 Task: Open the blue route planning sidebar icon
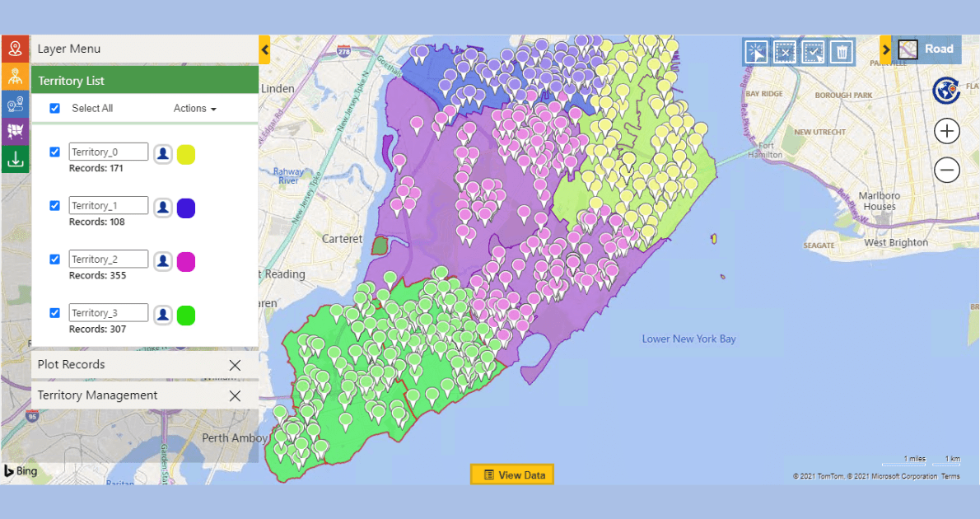(x=15, y=104)
